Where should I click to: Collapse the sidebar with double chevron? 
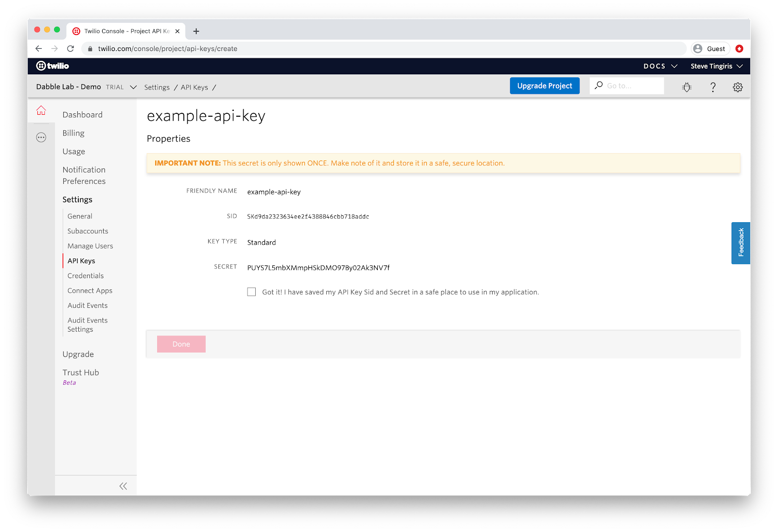pos(123,486)
